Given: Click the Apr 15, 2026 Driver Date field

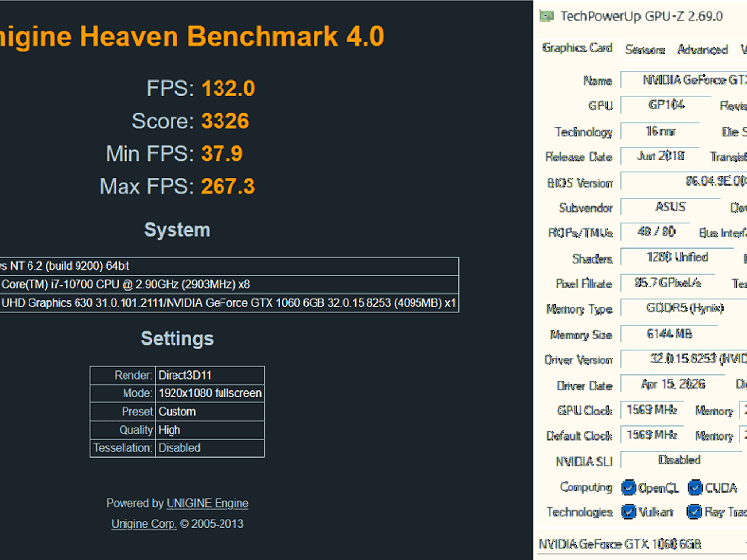Looking at the screenshot, I should tap(673, 384).
